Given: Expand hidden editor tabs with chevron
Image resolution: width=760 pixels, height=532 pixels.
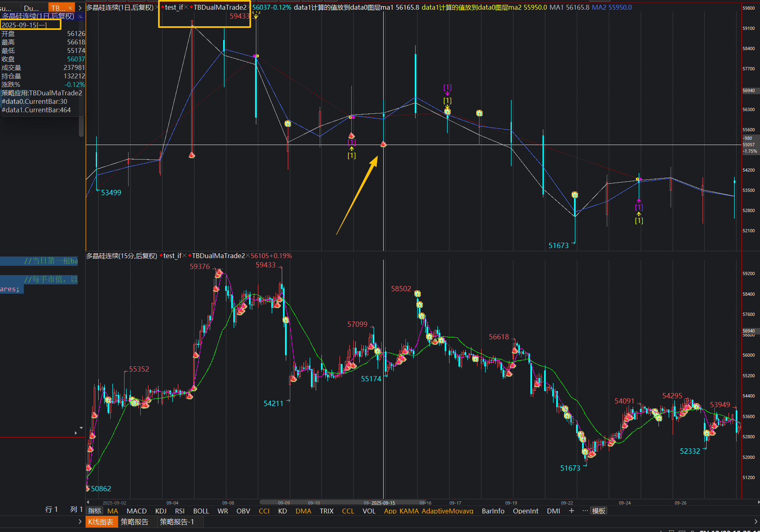Looking at the screenshot, I should tap(80, 8).
